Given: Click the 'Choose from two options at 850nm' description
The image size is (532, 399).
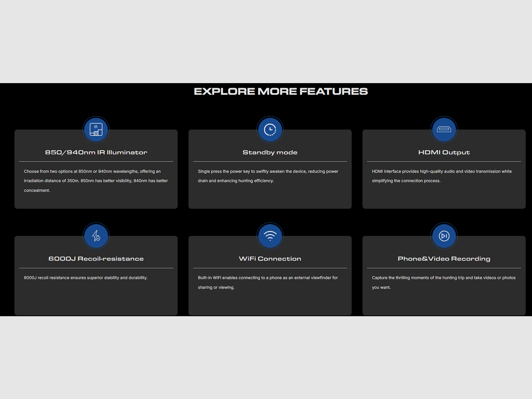Looking at the screenshot, I should point(96,181).
